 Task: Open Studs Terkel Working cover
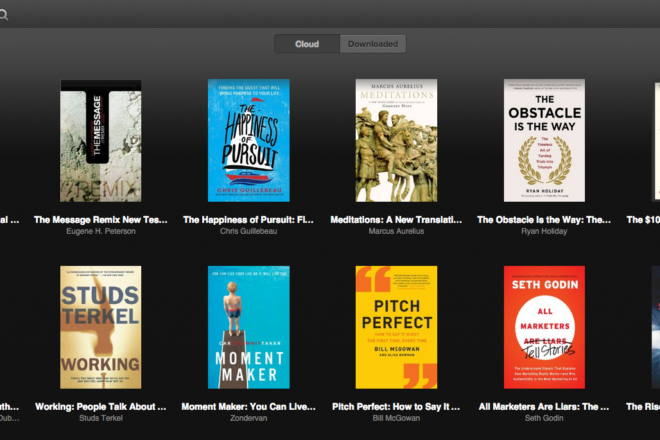pyautogui.click(x=101, y=327)
